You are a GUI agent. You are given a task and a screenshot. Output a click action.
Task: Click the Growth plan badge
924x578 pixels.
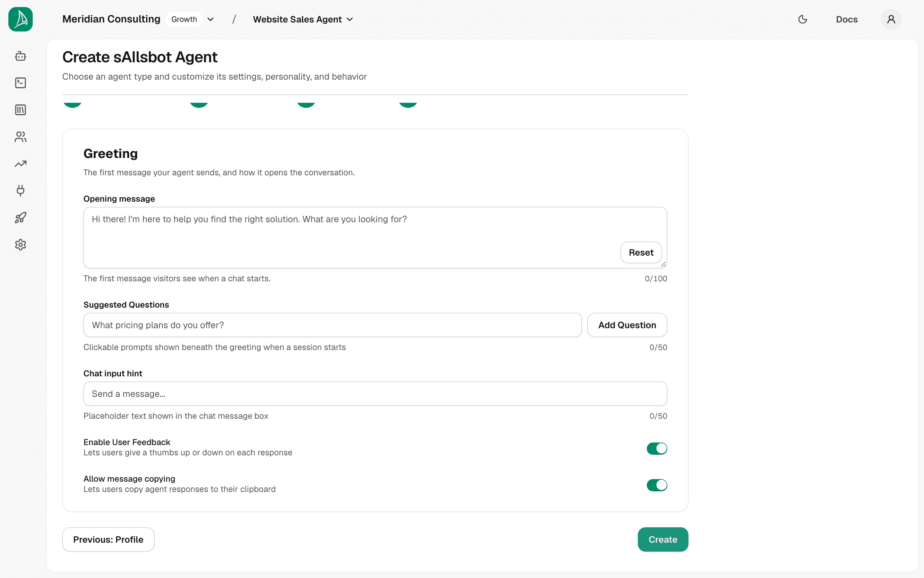[x=184, y=19]
